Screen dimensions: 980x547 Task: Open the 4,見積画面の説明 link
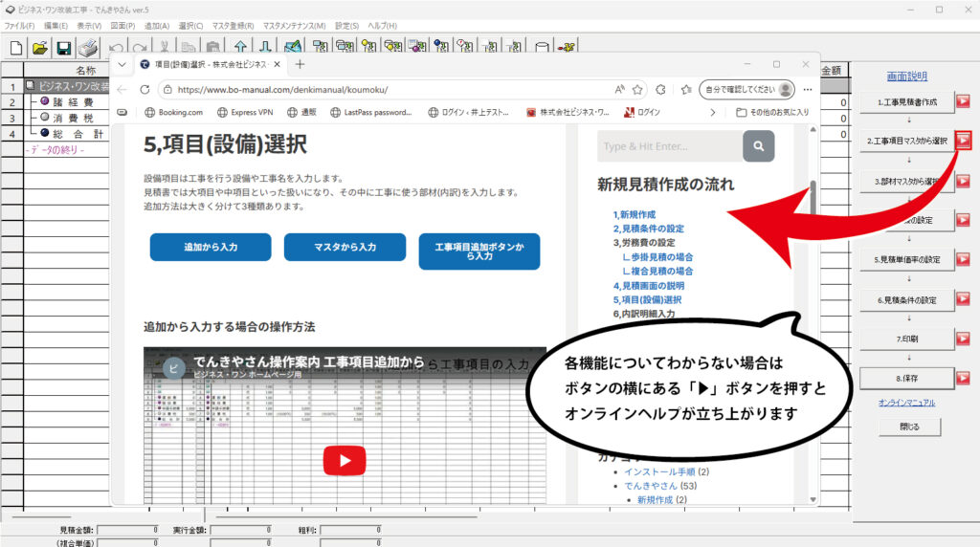pos(648,285)
